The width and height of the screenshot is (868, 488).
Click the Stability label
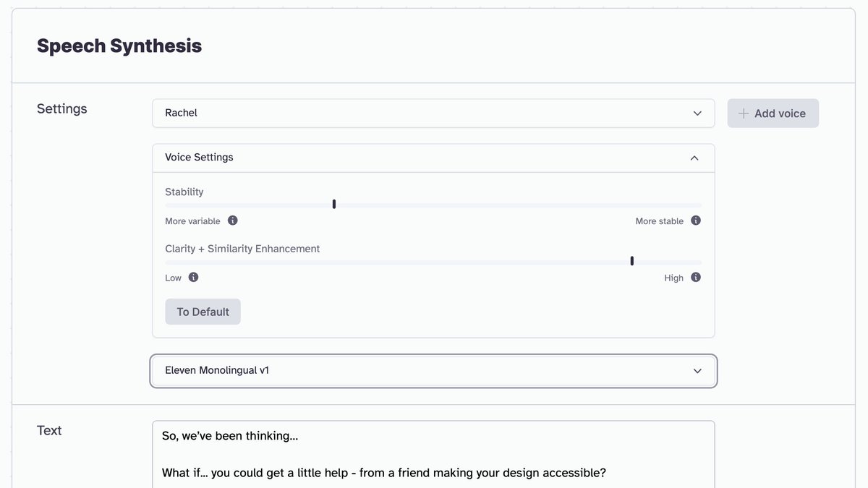(x=184, y=192)
